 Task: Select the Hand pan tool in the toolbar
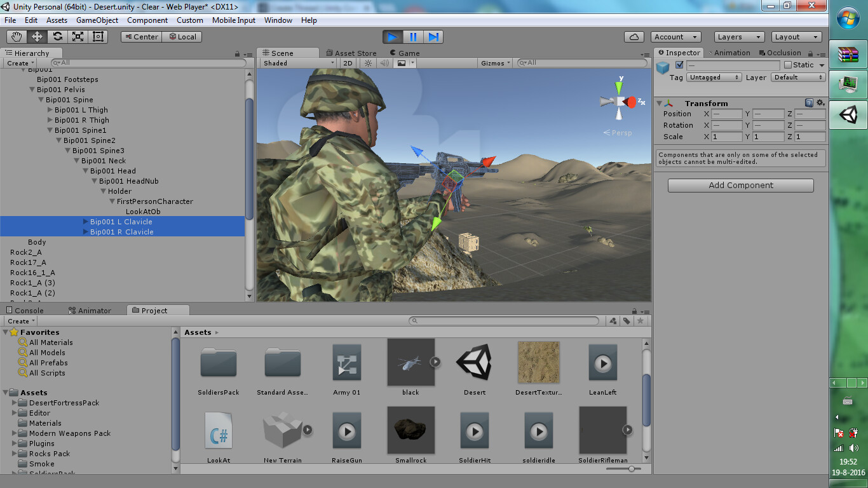pos(16,36)
